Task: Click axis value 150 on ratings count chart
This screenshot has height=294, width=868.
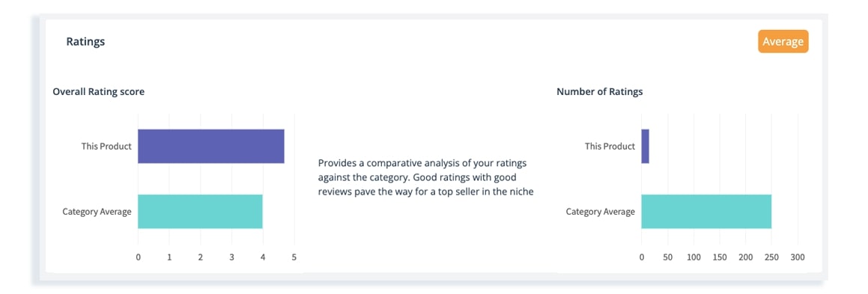Action: coord(720,257)
